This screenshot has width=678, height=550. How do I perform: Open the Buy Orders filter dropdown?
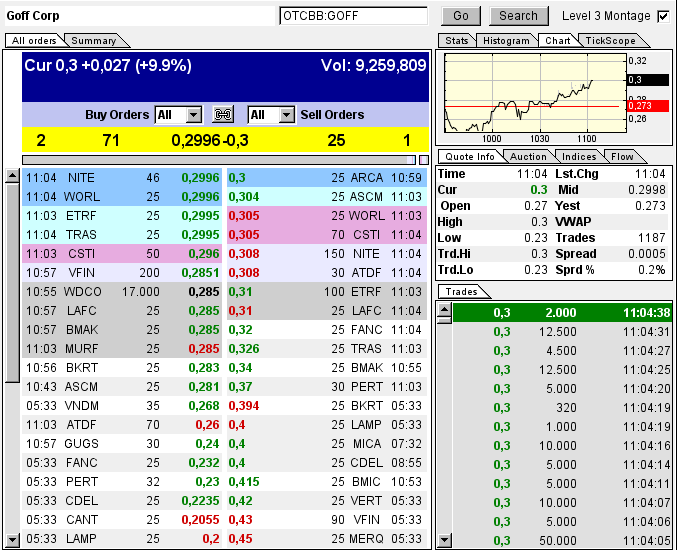point(193,115)
